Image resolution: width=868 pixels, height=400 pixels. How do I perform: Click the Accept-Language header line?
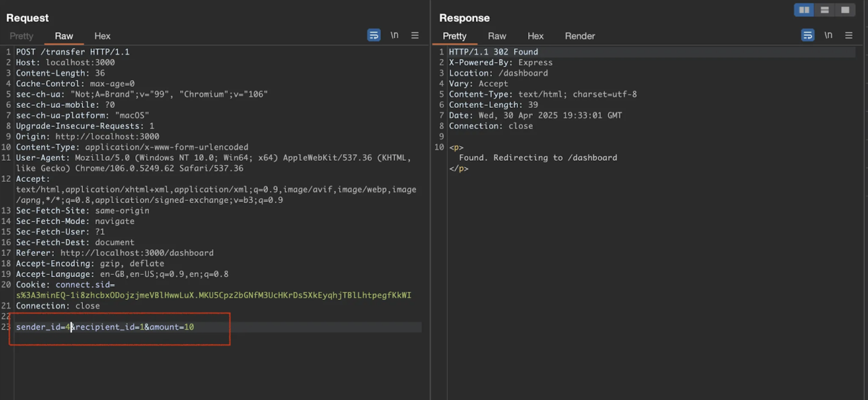point(122,274)
